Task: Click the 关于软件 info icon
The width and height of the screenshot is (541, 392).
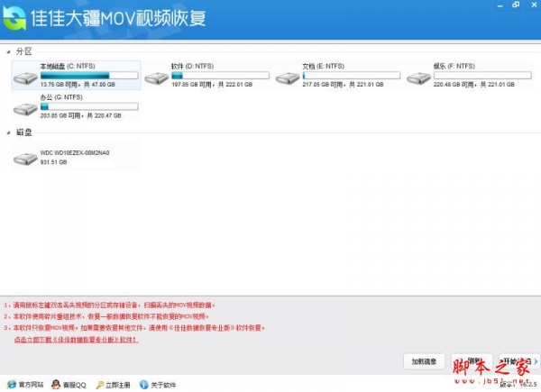Action: 144,385
